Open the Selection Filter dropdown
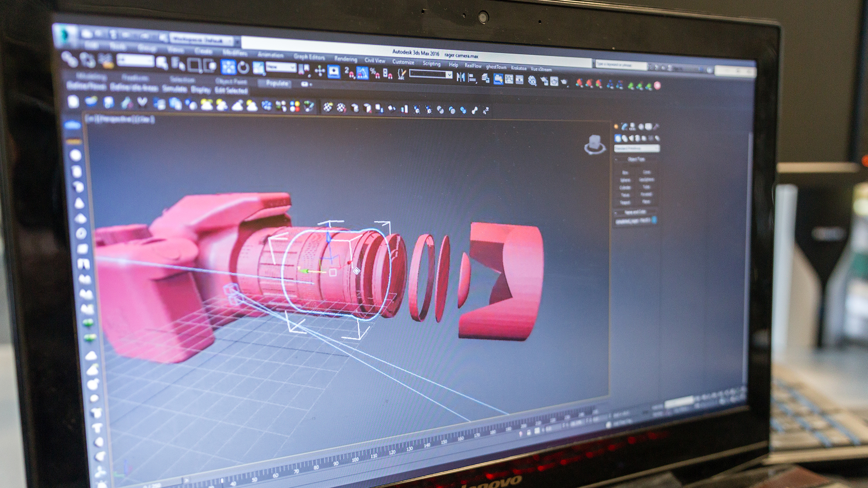This screenshot has width=868, height=488. tap(135, 60)
